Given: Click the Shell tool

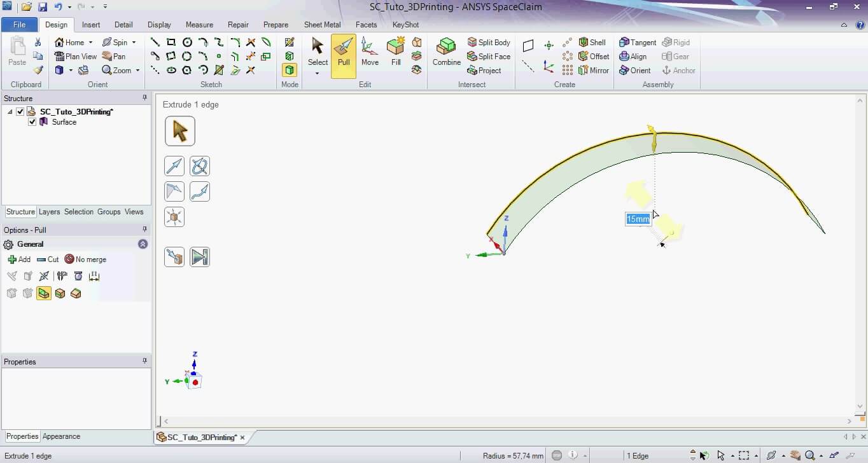Looking at the screenshot, I should point(592,43).
